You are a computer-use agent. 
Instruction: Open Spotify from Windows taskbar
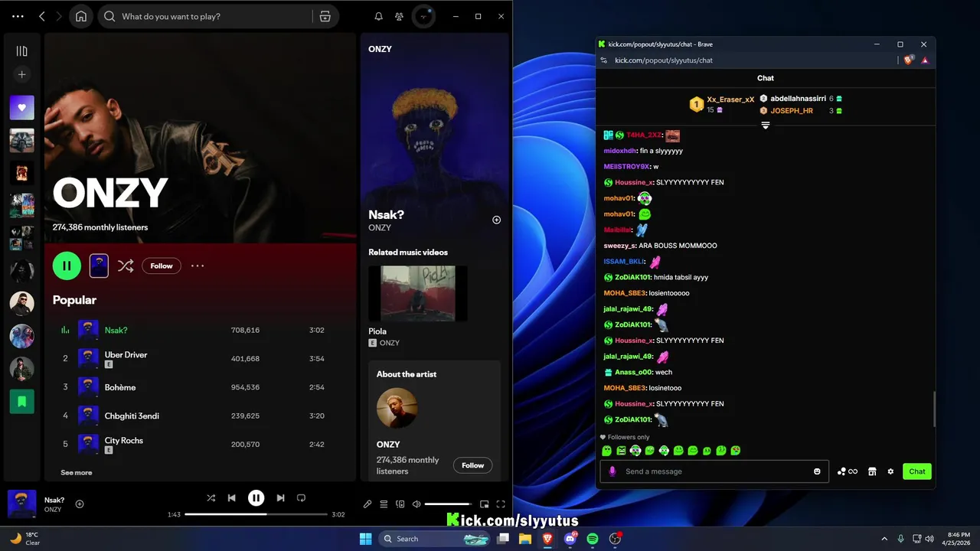tap(593, 539)
